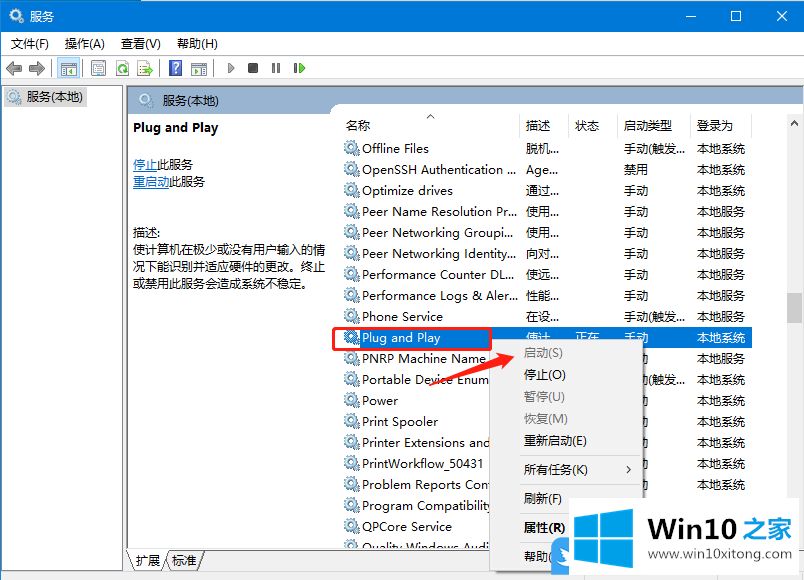Click the Export list toolbar icon
The height and width of the screenshot is (580, 804).
coord(145,68)
